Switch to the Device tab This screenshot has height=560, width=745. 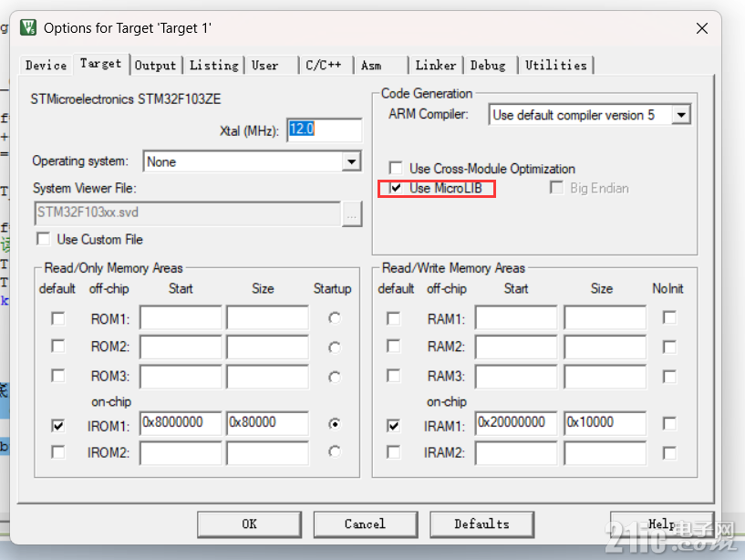(x=47, y=65)
